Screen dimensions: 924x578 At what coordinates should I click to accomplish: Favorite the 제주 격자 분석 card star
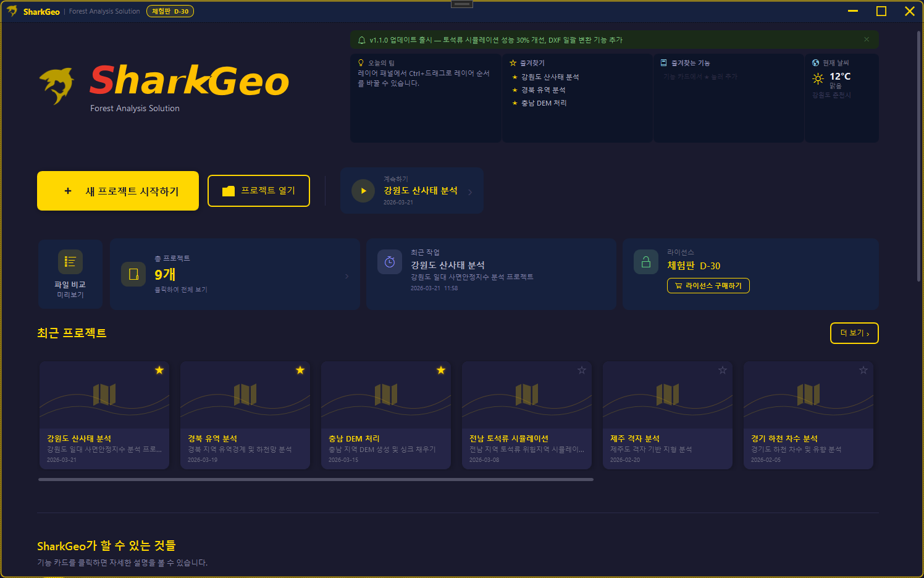tap(723, 370)
